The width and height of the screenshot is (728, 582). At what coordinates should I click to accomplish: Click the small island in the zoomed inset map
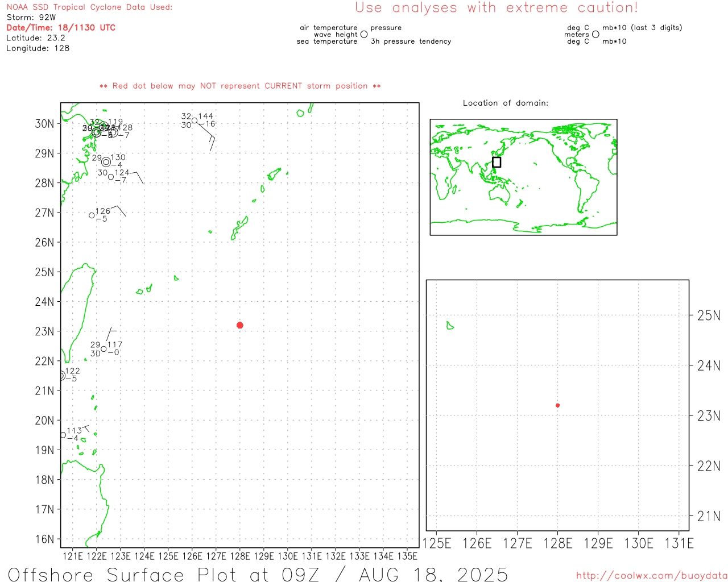pos(450,326)
